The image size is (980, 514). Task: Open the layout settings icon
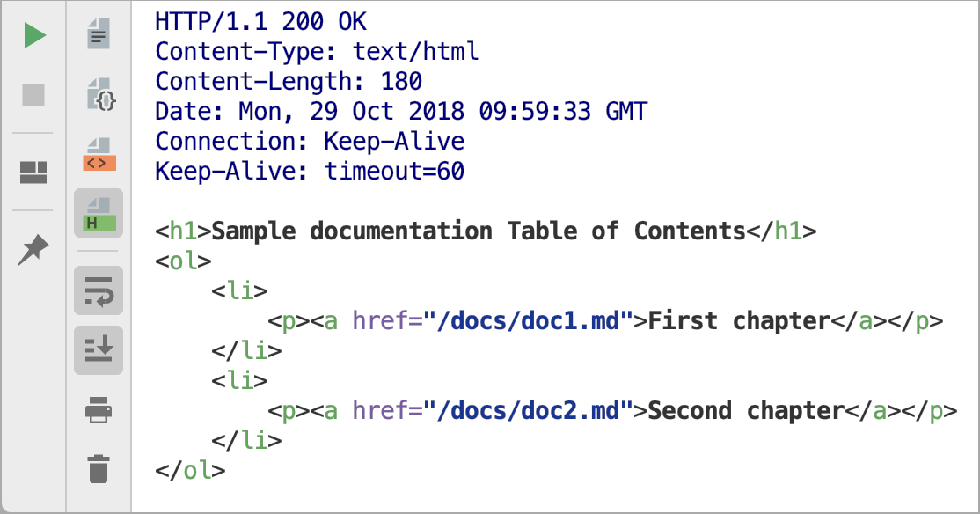tap(33, 173)
